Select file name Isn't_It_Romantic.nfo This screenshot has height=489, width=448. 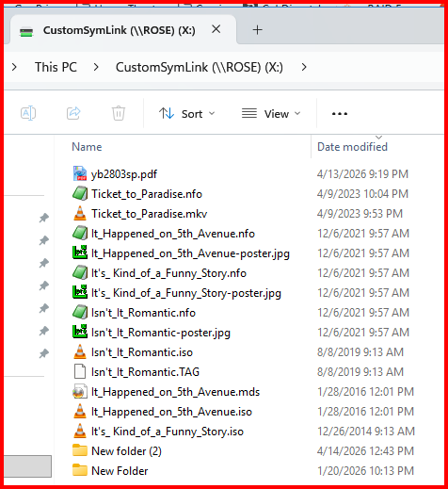pos(143,313)
